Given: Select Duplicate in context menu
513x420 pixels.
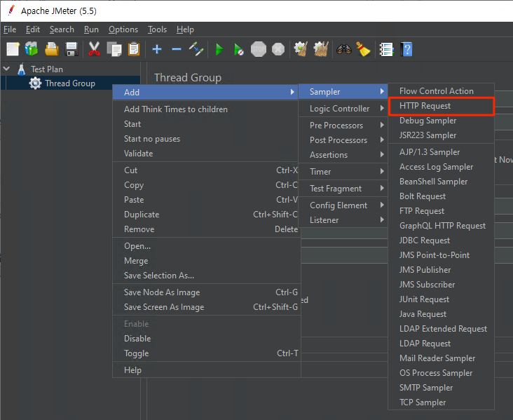Looking at the screenshot, I should [x=207, y=215].
